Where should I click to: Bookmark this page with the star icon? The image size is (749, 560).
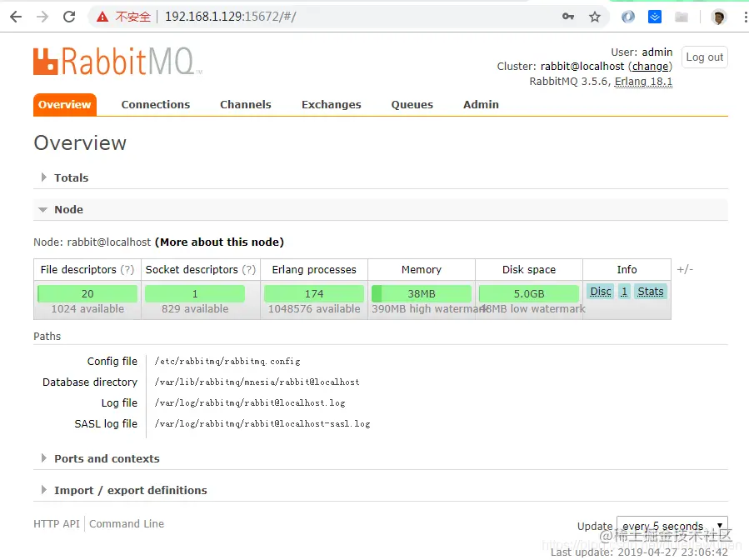pos(595,17)
